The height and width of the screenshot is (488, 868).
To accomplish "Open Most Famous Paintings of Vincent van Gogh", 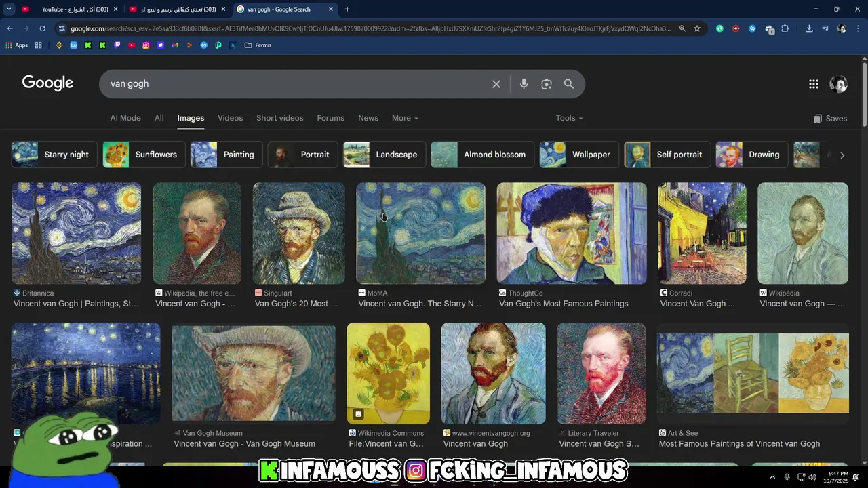I will pos(739,444).
